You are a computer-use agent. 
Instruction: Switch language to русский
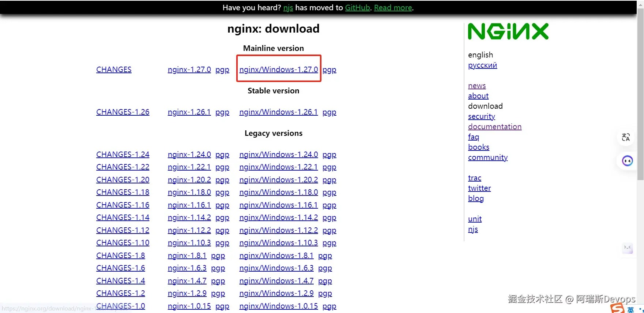click(482, 65)
